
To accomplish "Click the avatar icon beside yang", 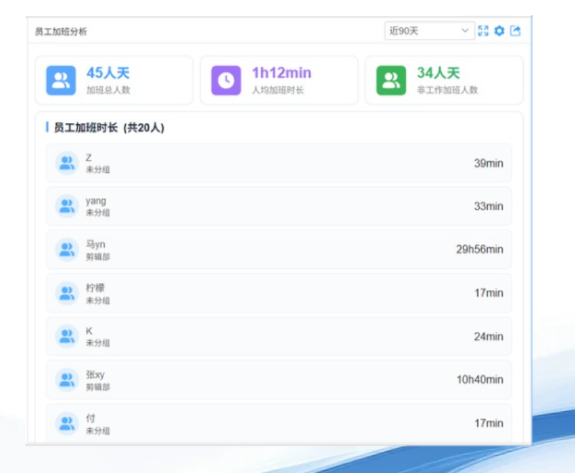I will 67,206.
